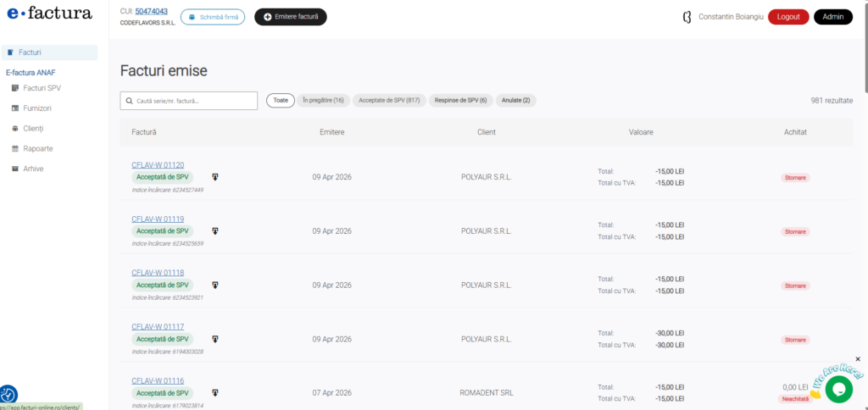Screen dimensions: 868x410
Task: Open the Rapoarte sidebar section
Action: pos(37,148)
